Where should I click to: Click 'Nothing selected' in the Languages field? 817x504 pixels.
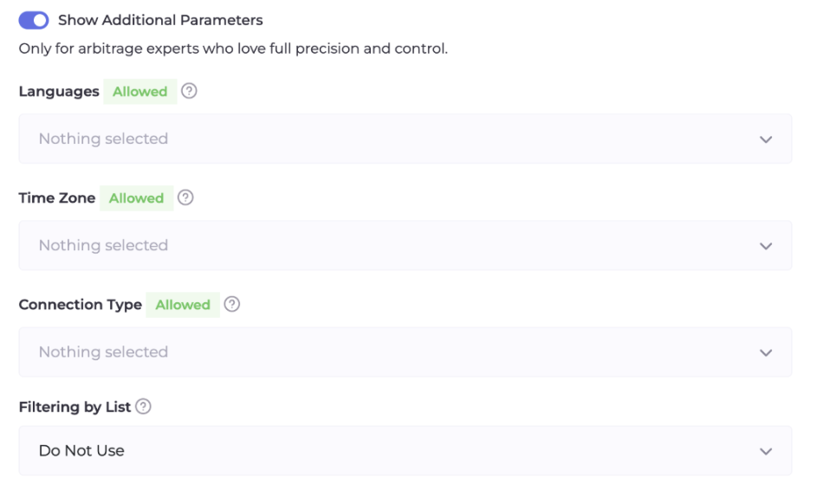point(103,139)
